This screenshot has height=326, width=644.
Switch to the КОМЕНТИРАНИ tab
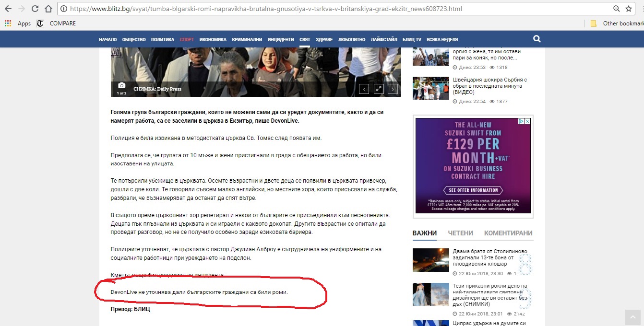(x=508, y=233)
